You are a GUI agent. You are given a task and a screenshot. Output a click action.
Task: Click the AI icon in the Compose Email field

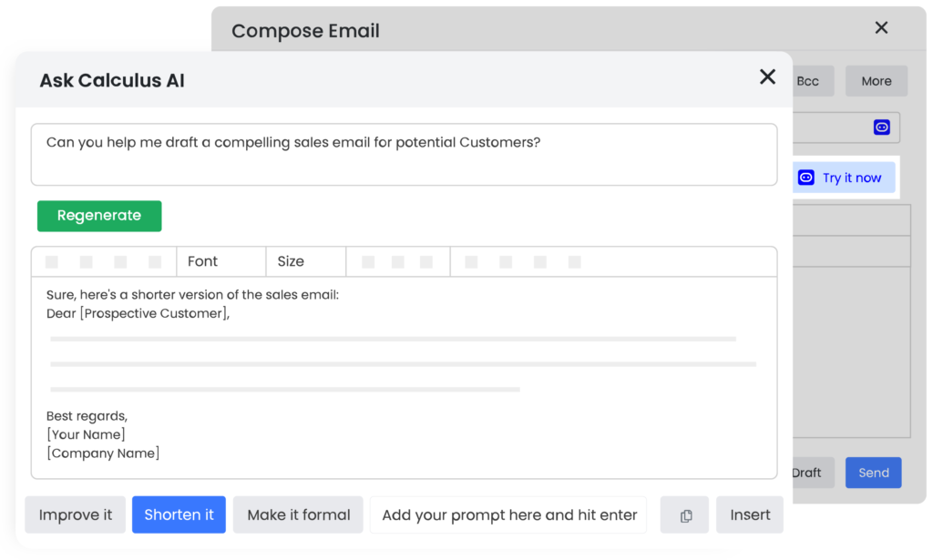coord(881,127)
